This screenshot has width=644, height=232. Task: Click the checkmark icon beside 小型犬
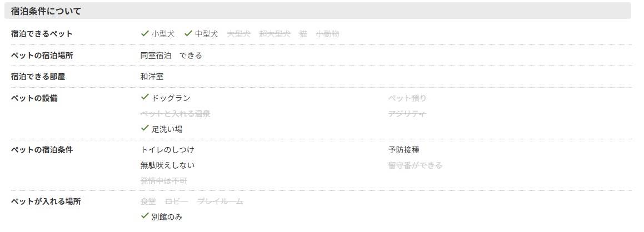[144, 33]
